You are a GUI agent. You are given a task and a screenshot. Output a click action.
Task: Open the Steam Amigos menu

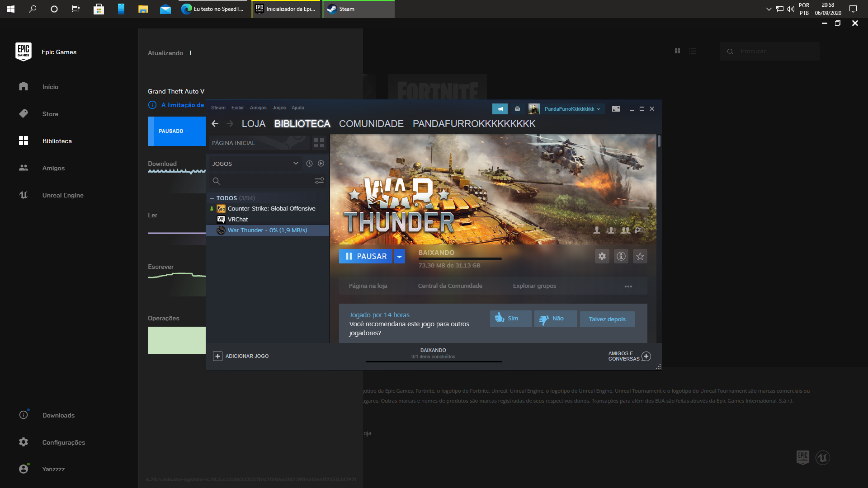[258, 108]
